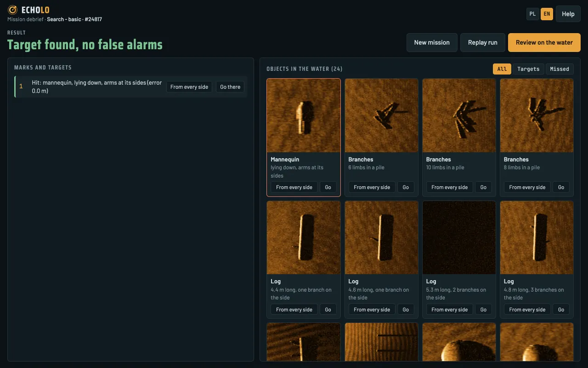Click the ECHOLO sonar logo icon
The image size is (588, 368).
13,10
